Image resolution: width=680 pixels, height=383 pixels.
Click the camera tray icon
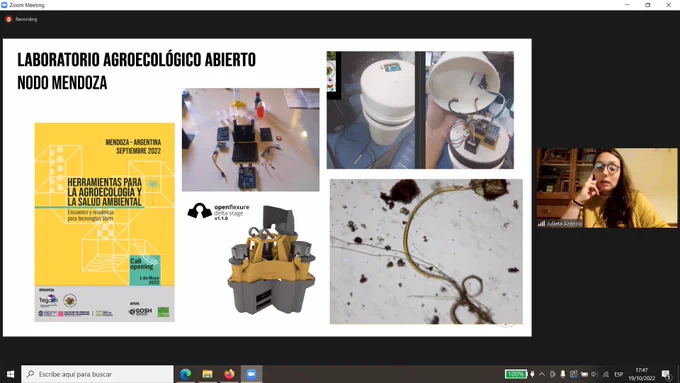pos(552,374)
